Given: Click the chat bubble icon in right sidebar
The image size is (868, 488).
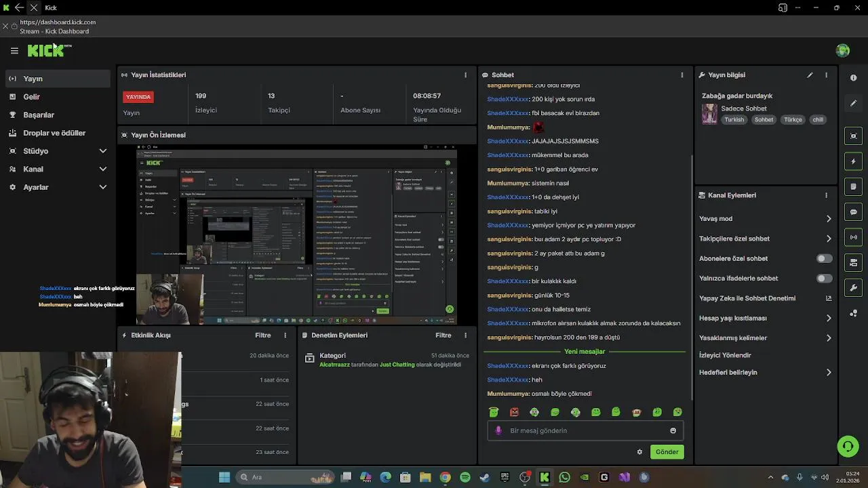Looking at the screenshot, I should click(x=853, y=212).
